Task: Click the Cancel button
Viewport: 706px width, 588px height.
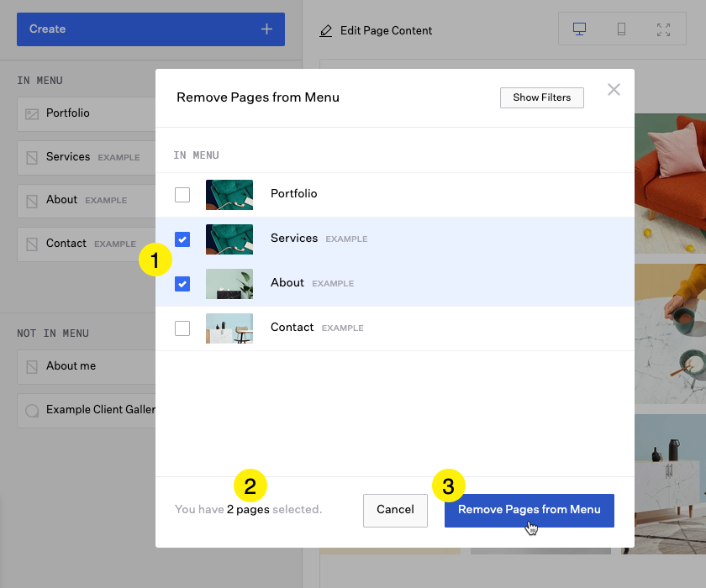Action: pos(395,510)
